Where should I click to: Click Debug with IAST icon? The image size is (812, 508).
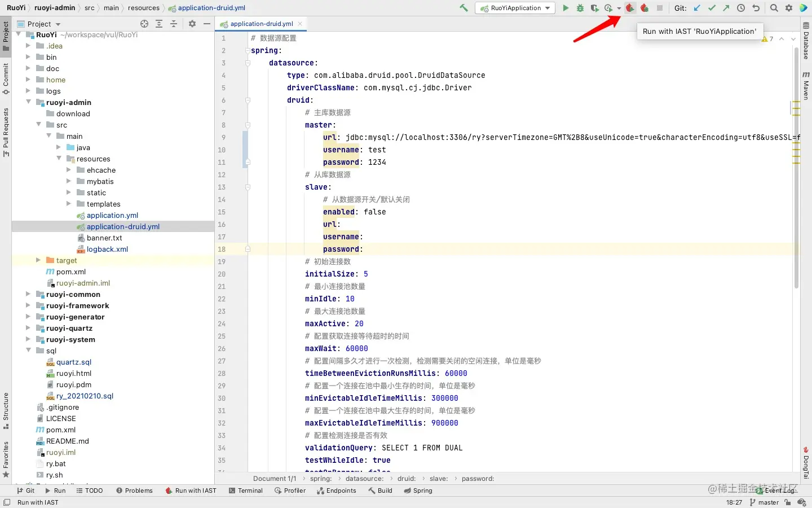click(x=645, y=8)
